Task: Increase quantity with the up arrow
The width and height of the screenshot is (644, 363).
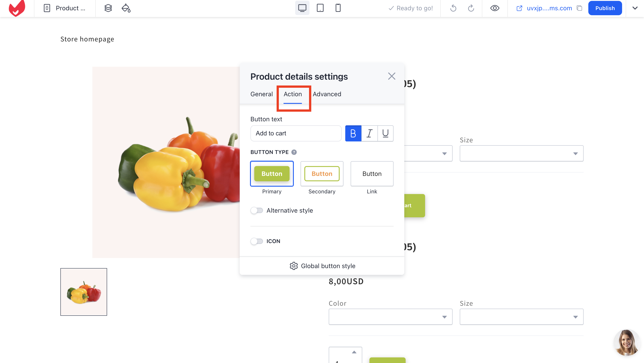Action: pos(354,352)
